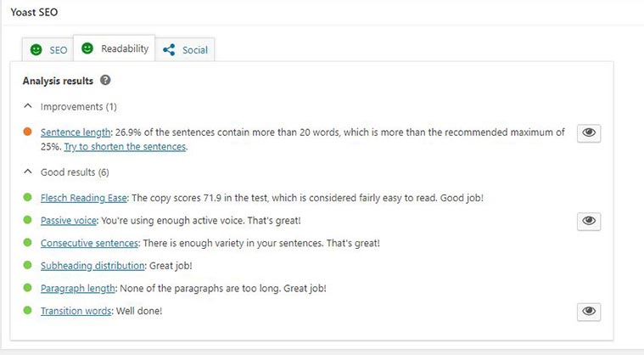Open the Consecutive sentences link
This screenshot has height=355, width=644.
pyautogui.click(x=89, y=243)
